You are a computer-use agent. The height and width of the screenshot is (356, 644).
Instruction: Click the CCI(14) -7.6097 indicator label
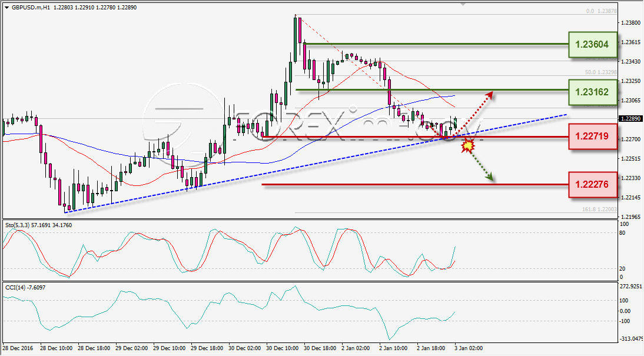25,287
